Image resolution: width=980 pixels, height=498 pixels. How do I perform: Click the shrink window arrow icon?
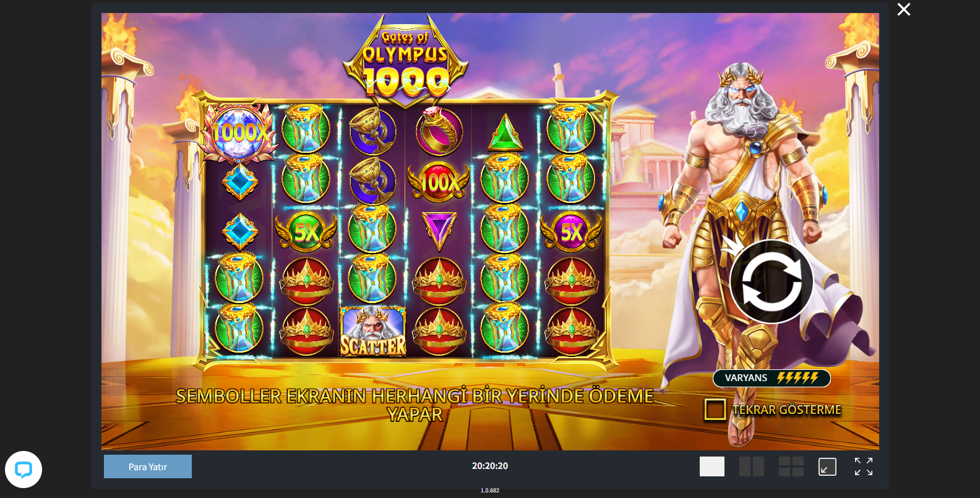click(x=827, y=466)
